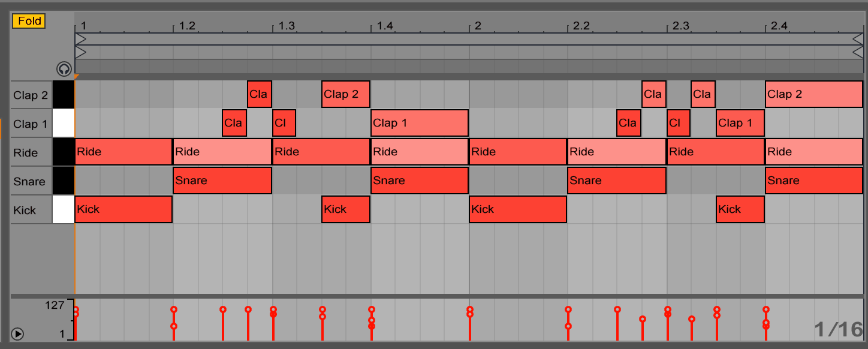Click the Clap 2 lane label
868x349 pixels.
[30, 95]
